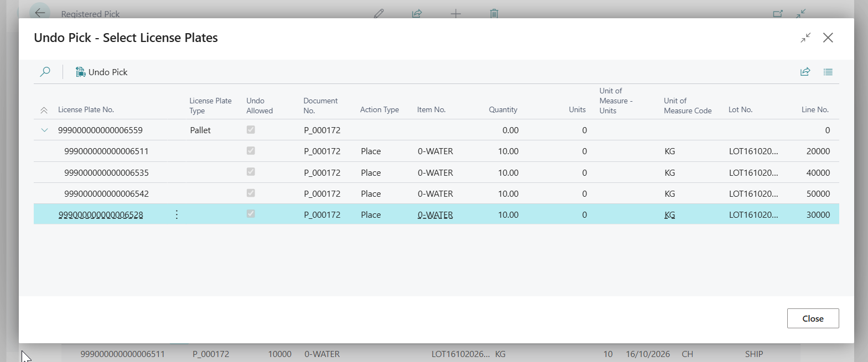
Task: Toggle Undo Allowed checkbox for 999000000000006528
Action: tap(251, 214)
